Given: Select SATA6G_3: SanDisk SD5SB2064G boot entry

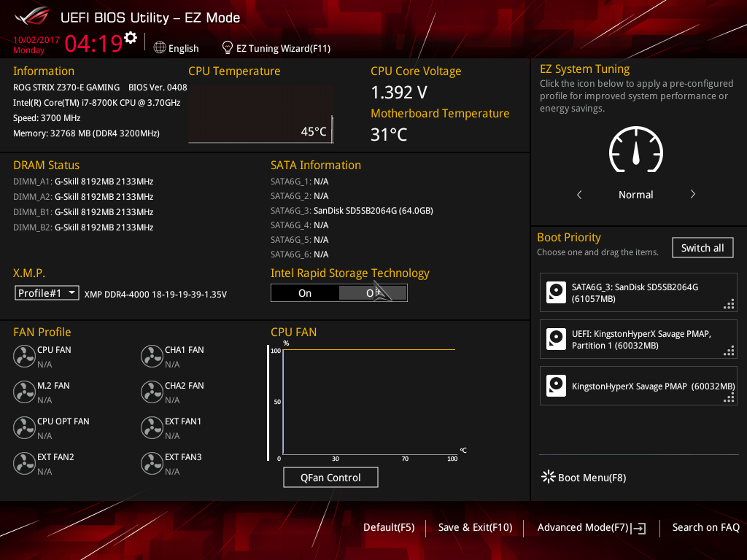Looking at the screenshot, I should pos(638,292).
